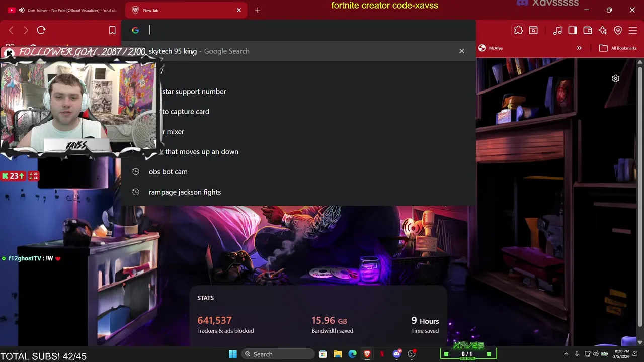This screenshot has width=644, height=362.
Task: Open the Brave hamburger main menu
Action: (633, 31)
